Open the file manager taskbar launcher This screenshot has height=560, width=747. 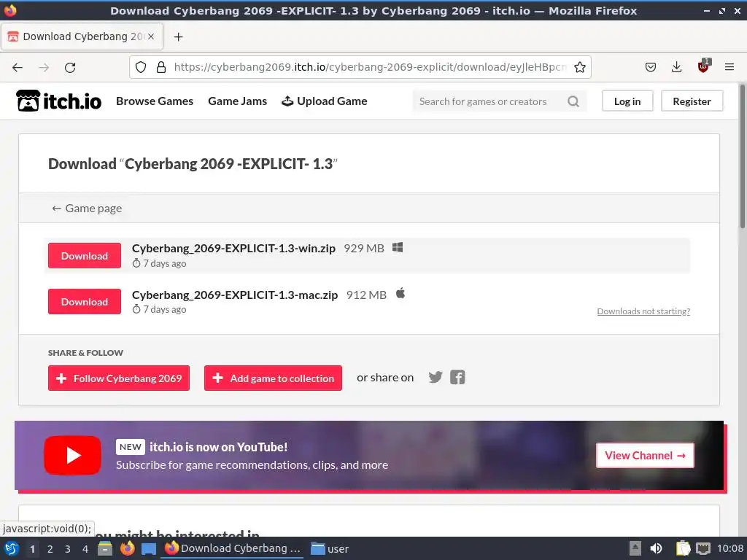[105, 548]
